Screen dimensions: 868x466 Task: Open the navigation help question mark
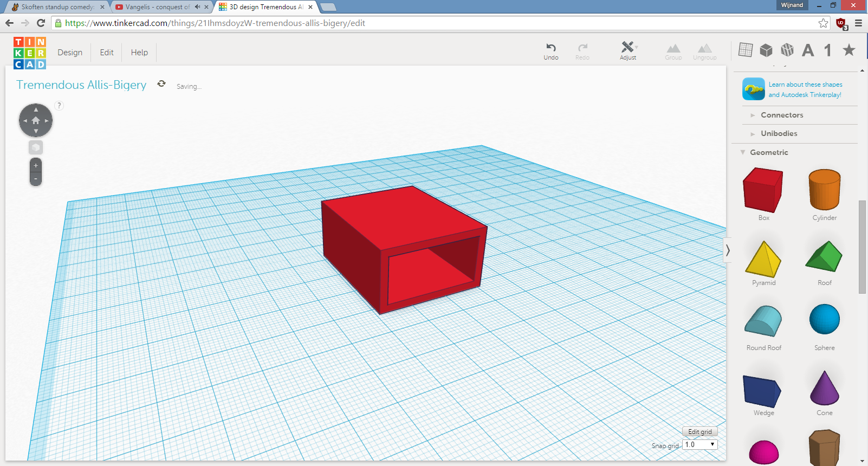tap(59, 106)
